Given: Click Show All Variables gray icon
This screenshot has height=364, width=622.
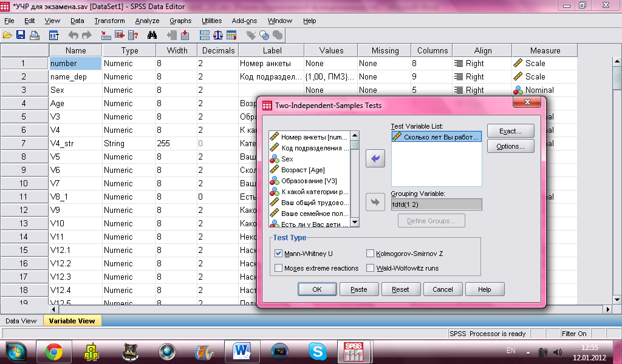Looking at the screenshot, I should pyautogui.click(x=278, y=35).
